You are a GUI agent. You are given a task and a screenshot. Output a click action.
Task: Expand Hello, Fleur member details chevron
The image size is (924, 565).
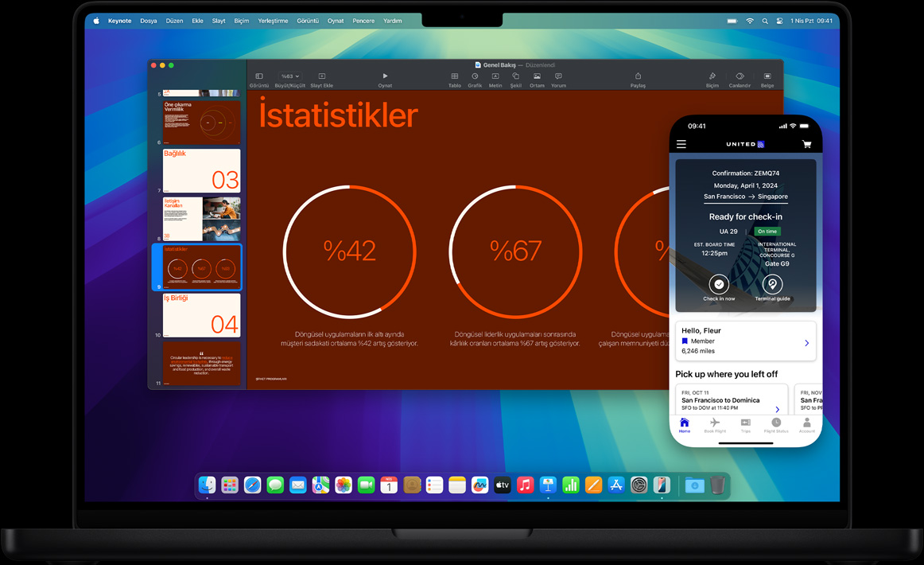pos(807,343)
